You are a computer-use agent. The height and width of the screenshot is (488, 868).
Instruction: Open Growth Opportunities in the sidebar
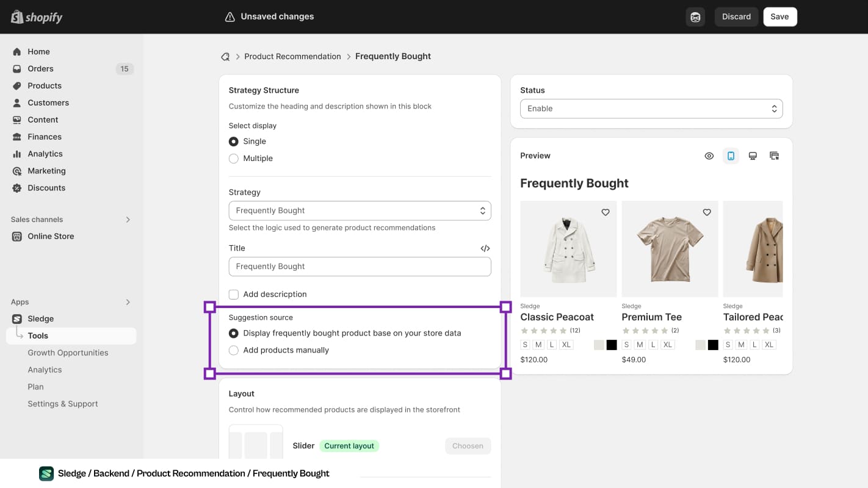[68, 353]
